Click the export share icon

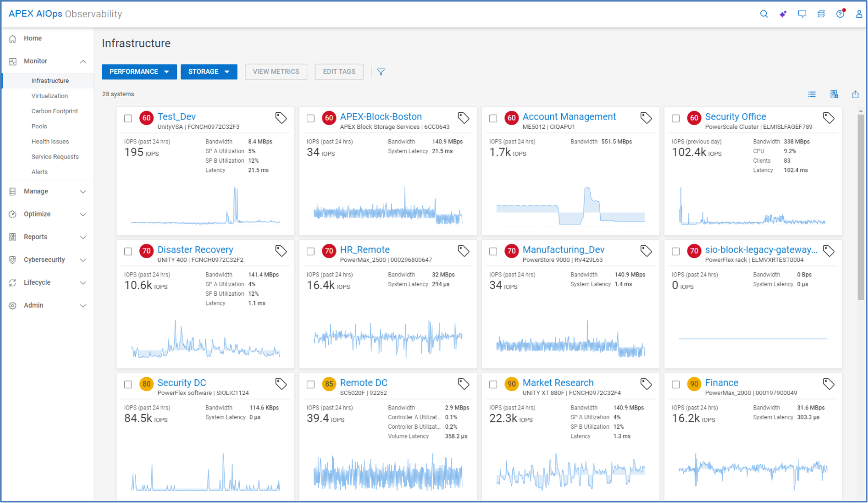click(856, 94)
